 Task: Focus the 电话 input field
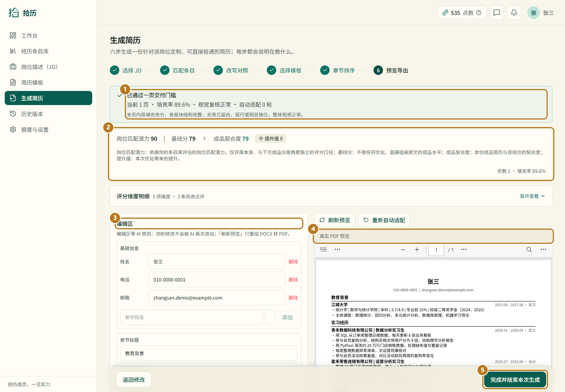tap(217, 279)
